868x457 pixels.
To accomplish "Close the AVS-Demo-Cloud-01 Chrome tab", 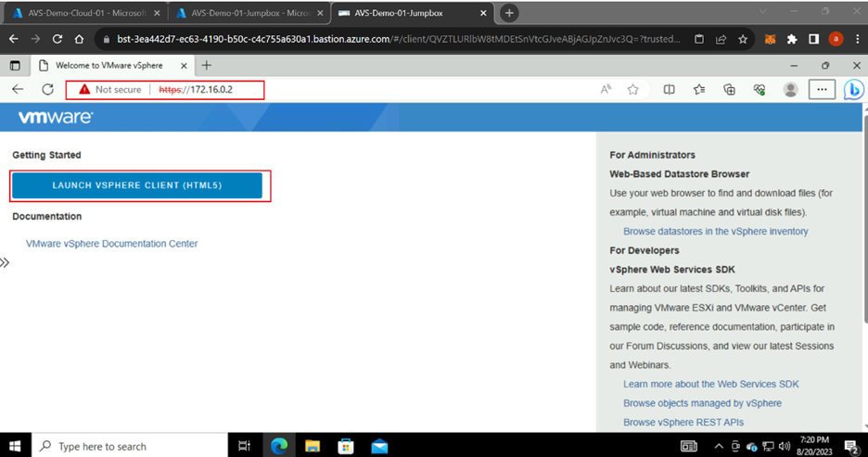I will (x=158, y=13).
